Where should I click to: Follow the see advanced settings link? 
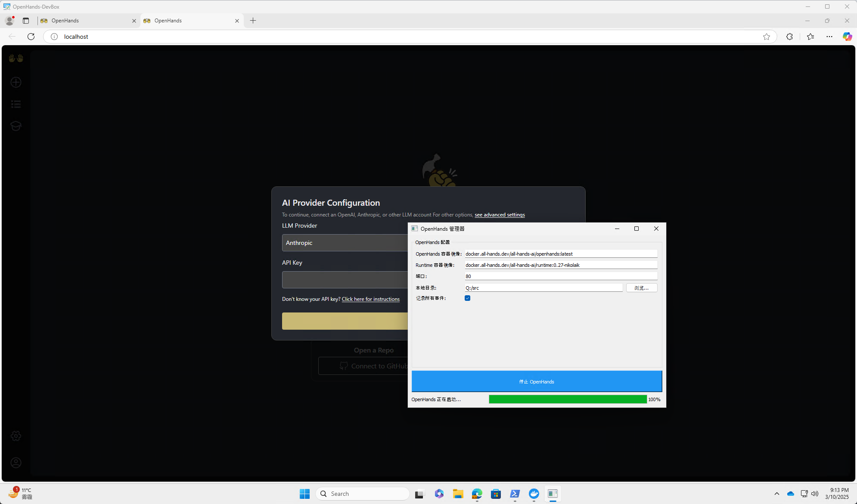(x=500, y=215)
